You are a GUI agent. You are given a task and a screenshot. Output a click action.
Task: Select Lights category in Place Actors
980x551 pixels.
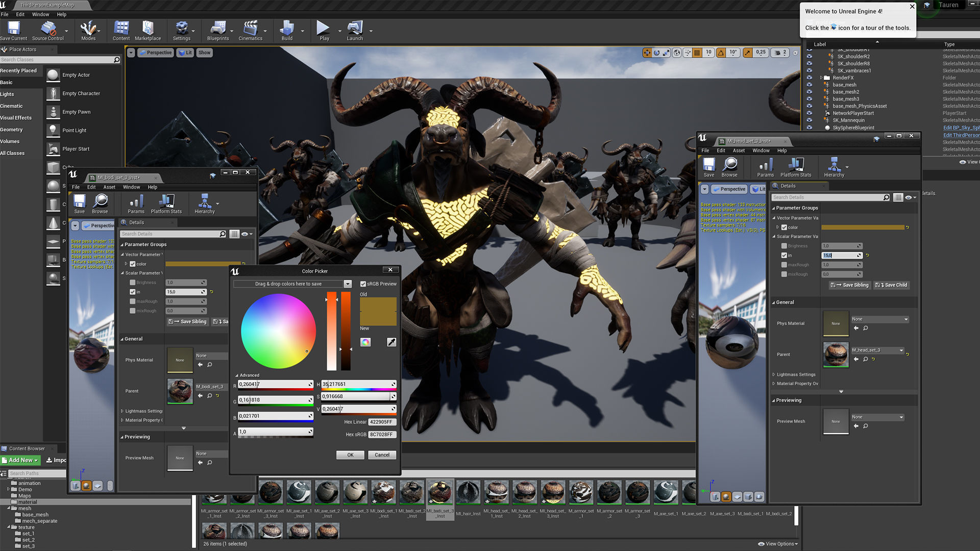point(7,94)
